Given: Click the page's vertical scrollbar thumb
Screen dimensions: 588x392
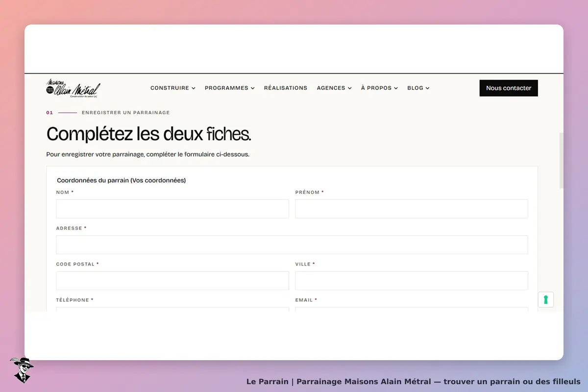Looking at the screenshot, I should pyautogui.click(x=561, y=160).
